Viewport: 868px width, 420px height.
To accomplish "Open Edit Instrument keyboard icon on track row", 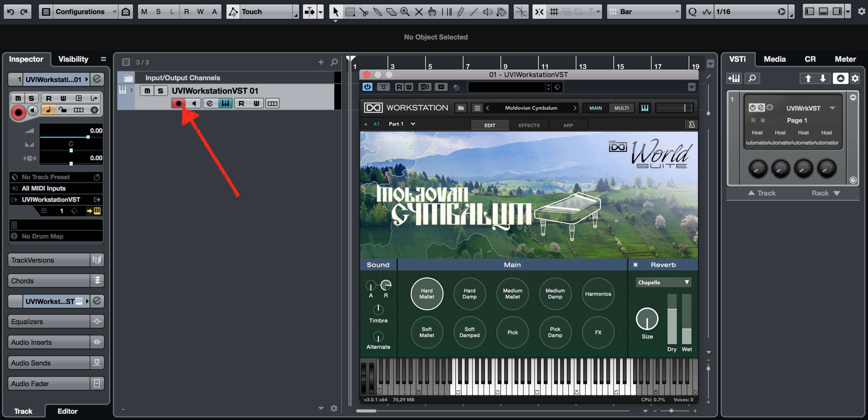I will (225, 103).
